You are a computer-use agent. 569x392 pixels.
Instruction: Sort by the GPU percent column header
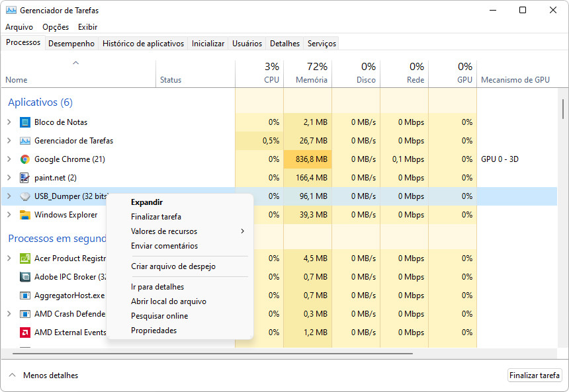point(453,74)
